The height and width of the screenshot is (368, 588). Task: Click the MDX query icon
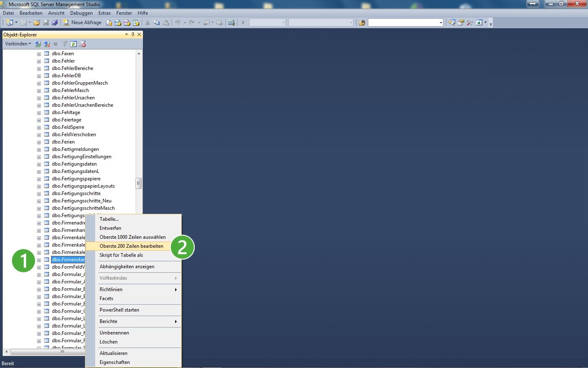click(118, 22)
